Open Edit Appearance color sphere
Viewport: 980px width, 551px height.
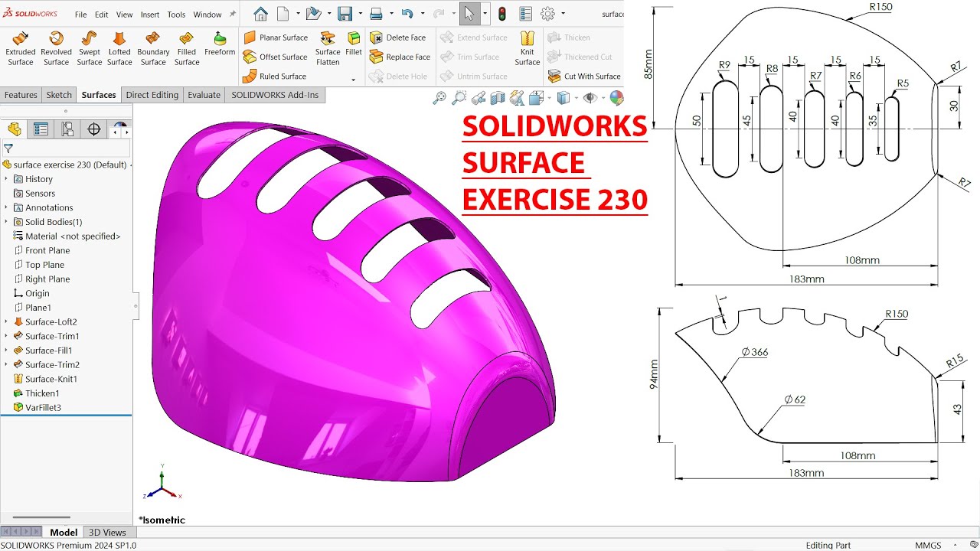[x=616, y=98]
